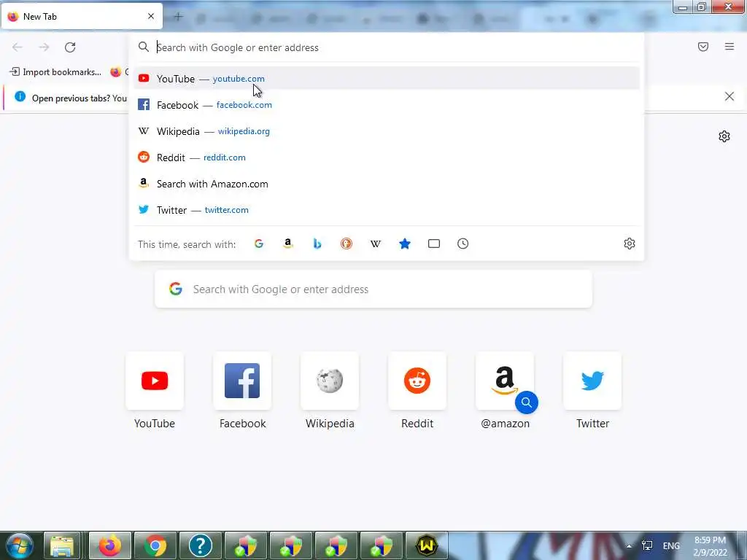Select the New Tab tab
Viewport: 747px width, 560px height.
[82, 16]
